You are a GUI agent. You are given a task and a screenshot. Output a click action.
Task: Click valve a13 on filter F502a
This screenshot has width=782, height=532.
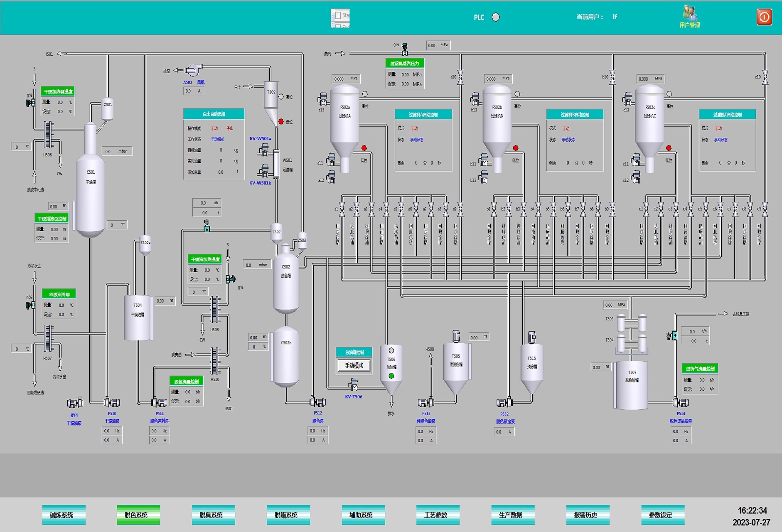click(323, 99)
